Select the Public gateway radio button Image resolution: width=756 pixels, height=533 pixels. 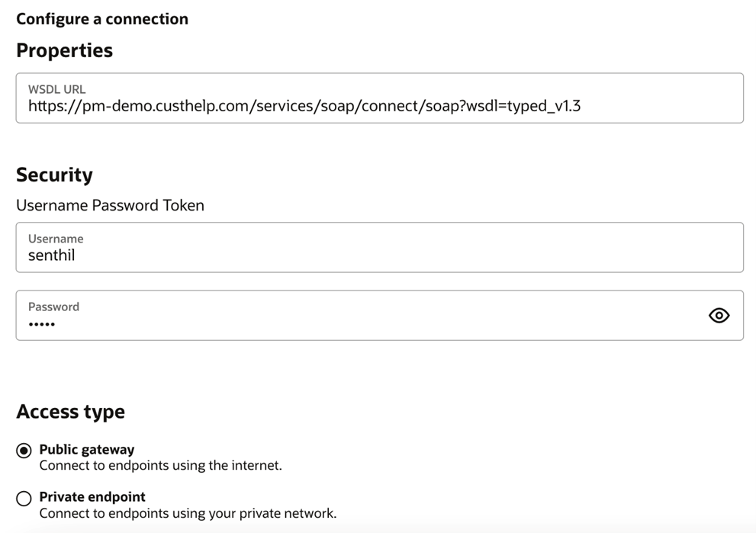coord(24,451)
